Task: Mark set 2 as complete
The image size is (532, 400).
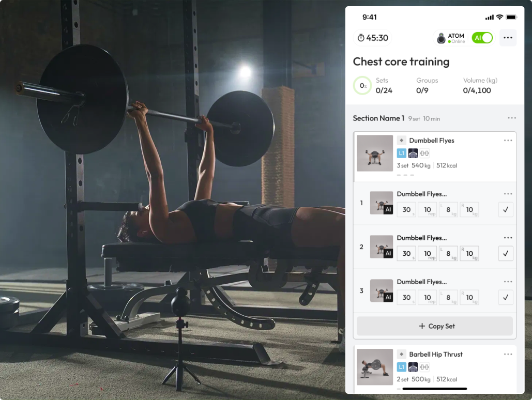Action: (506, 253)
